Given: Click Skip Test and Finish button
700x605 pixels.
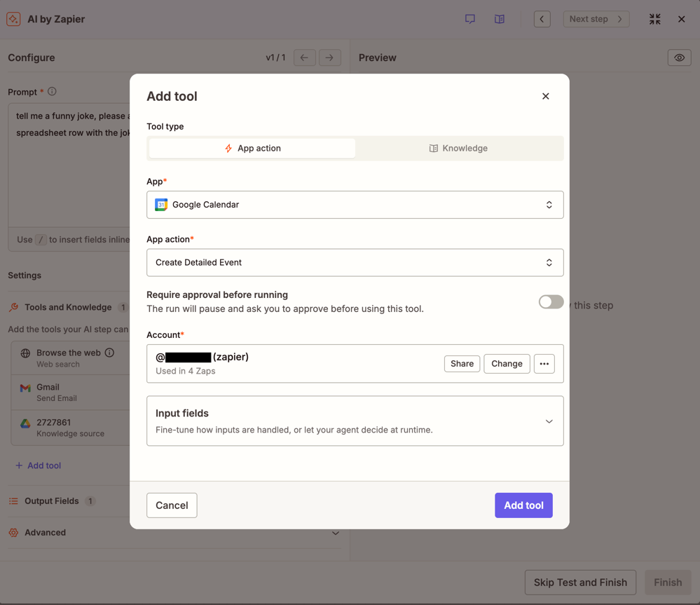Looking at the screenshot, I should coord(580,583).
